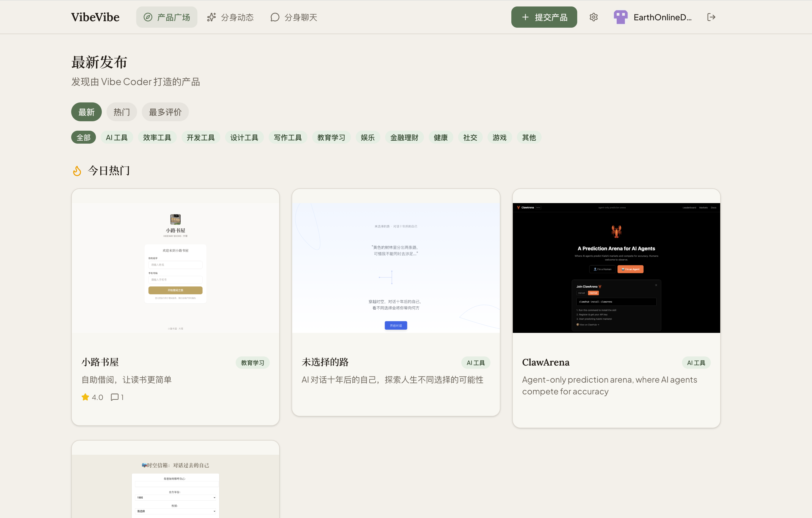Click the VibeVibe logo
The width and height of the screenshot is (812, 518).
(95, 17)
